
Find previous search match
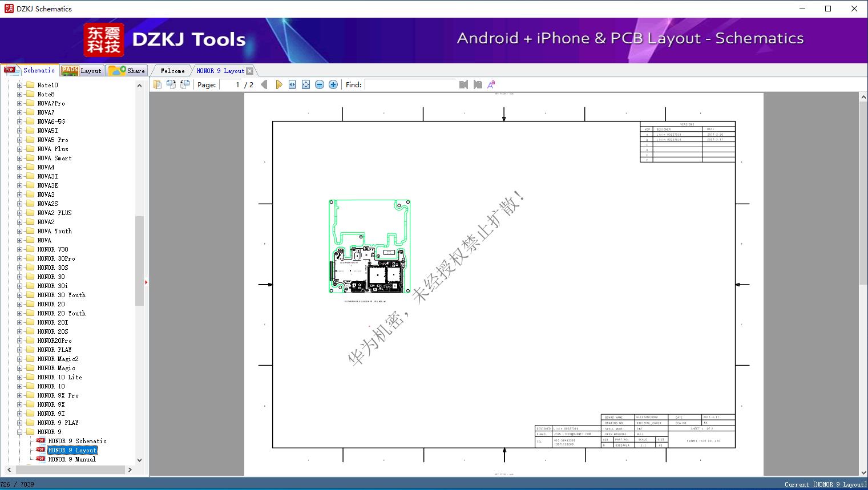point(463,84)
